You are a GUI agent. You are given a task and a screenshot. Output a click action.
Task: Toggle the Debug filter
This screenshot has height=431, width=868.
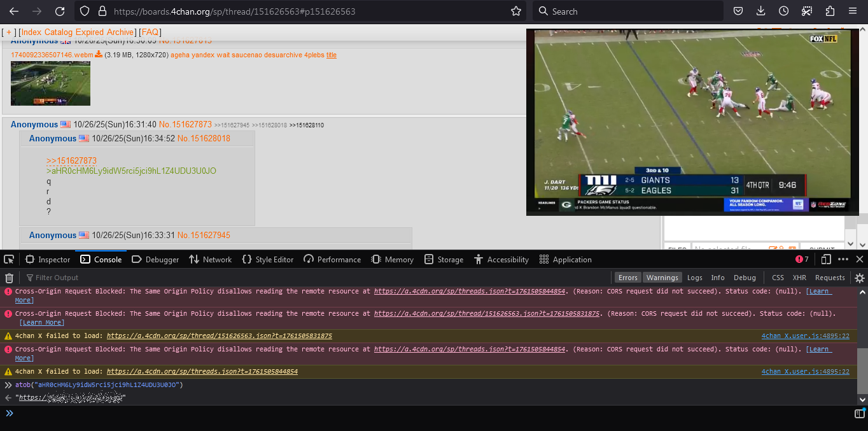pos(745,278)
